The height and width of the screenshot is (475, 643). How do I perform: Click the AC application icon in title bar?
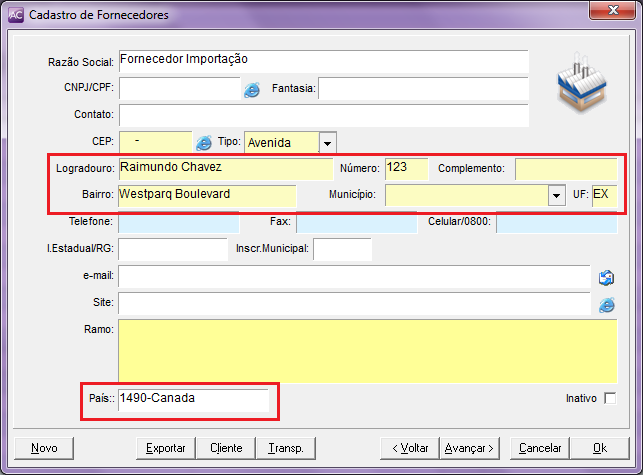[15, 15]
